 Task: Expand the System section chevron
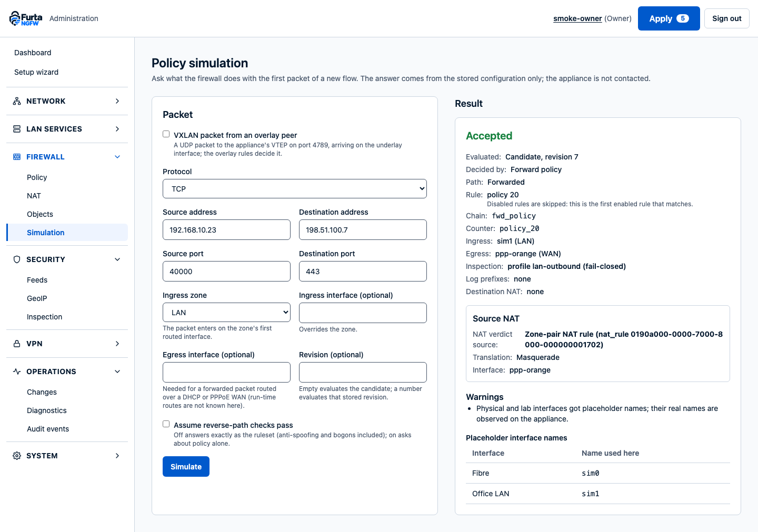pos(117,456)
